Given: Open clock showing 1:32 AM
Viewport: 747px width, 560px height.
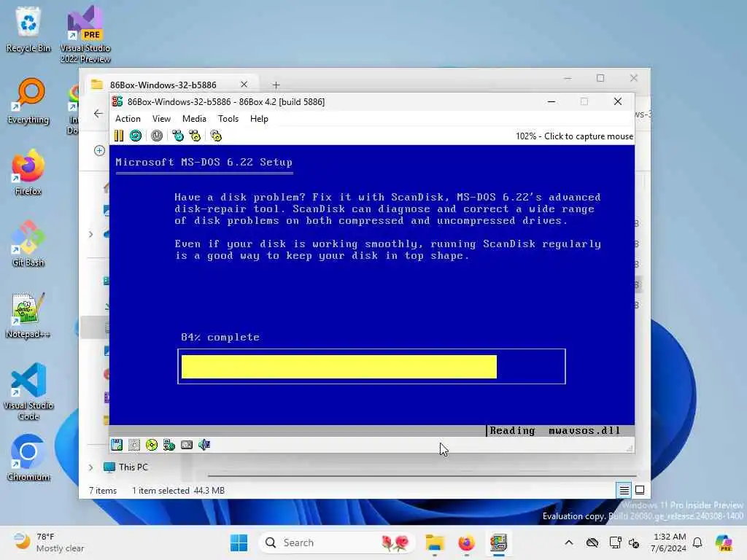Looking at the screenshot, I should 669,542.
